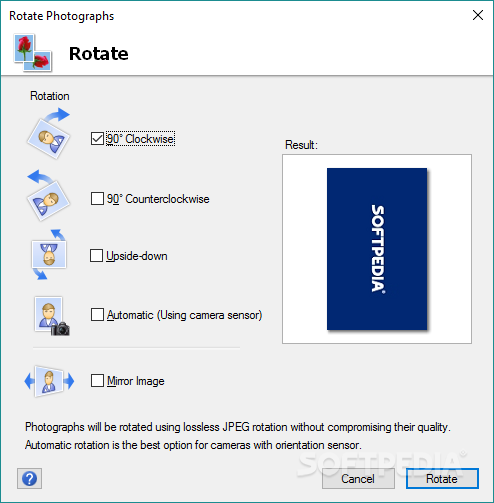Uncheck the 90° Clockwise checkbox
The height and width of the screenshot is (503, 494).
[97, 139]
